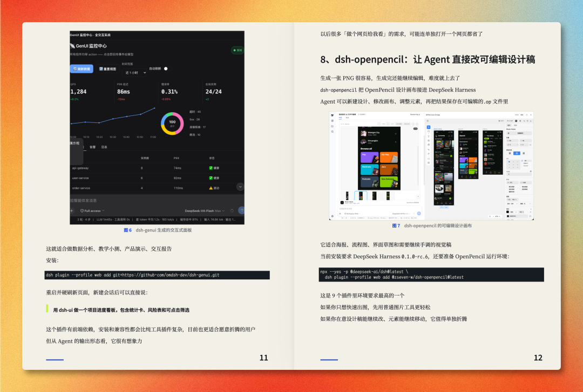Click the Midnight City song row
The image size is (583, 392).
379,133
